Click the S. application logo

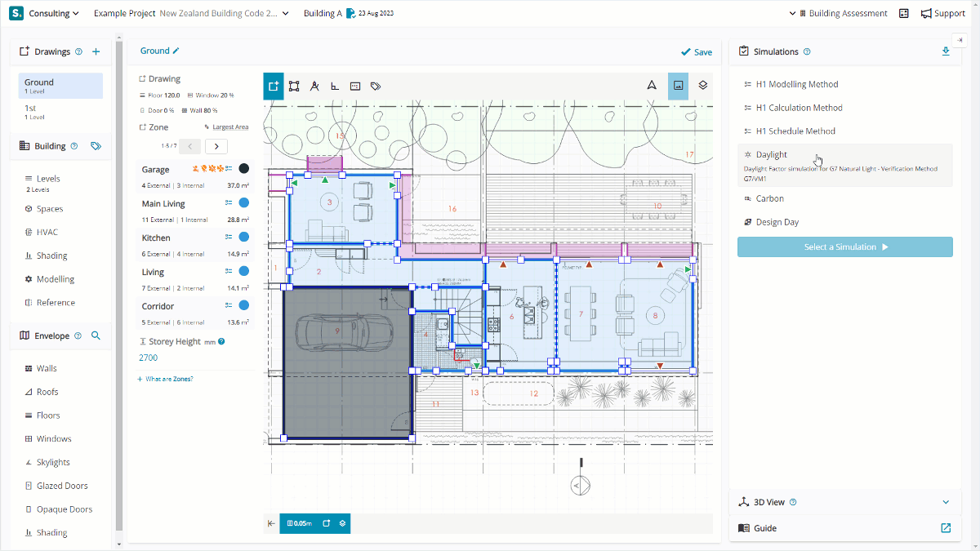point(16,13)
